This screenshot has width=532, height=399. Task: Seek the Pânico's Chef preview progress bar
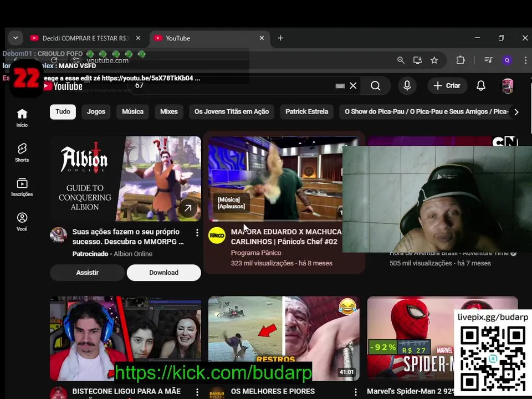(x=275, y=220)
